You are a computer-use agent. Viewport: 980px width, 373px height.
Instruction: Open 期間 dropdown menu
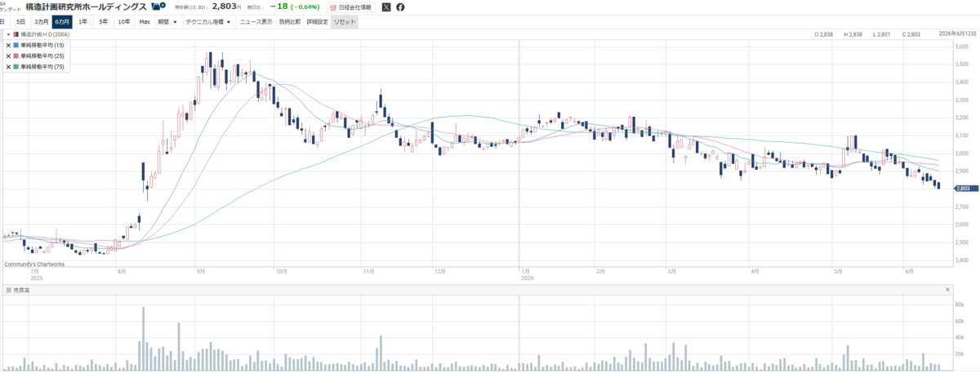[x=167, y=22]
